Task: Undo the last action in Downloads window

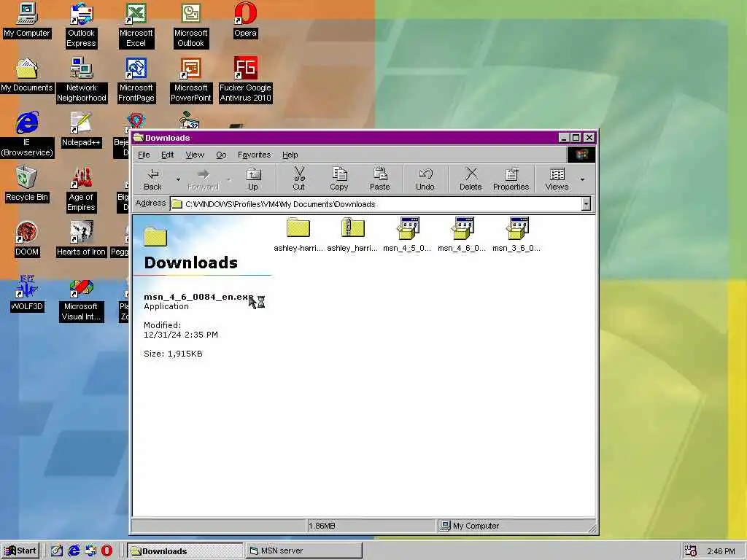Action: click(x=425, y=179)
